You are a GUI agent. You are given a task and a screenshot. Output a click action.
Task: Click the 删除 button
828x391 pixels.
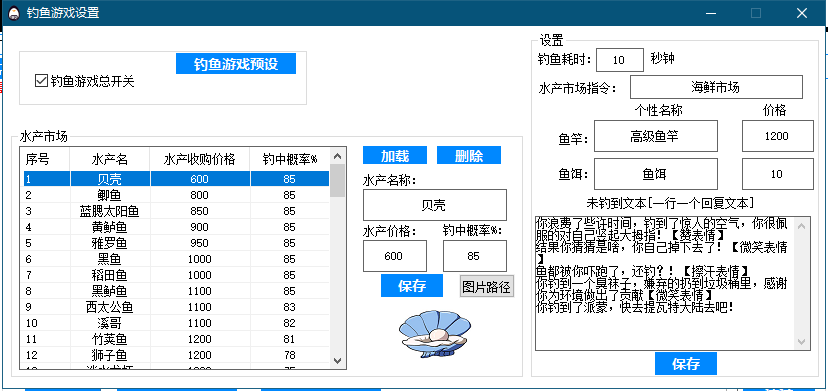coord(469,155)
